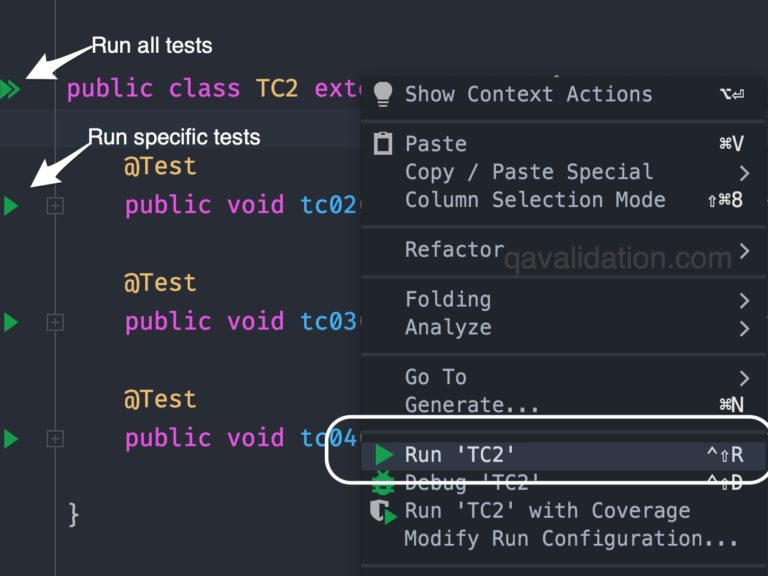Viewport: 768px width, 576px height.
Task: Expand the folded tc04 method body
Action: coord(55,438)
